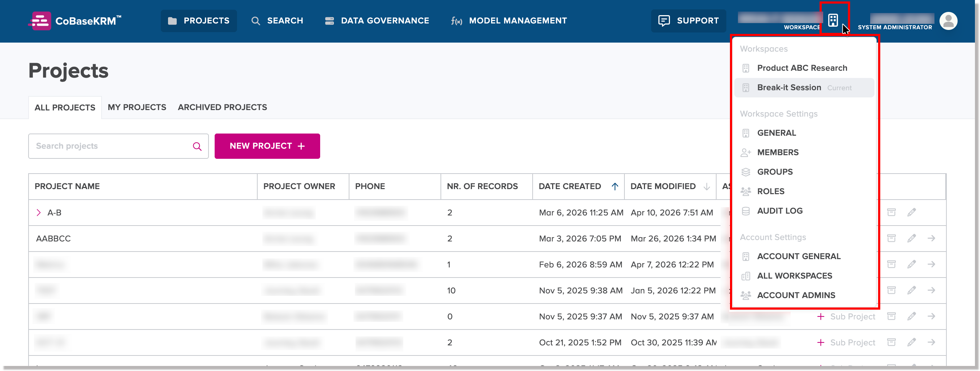This screenshot has width=980, height=371.
Task: Open the Projects navigation item
Action: tap(199, 21)
